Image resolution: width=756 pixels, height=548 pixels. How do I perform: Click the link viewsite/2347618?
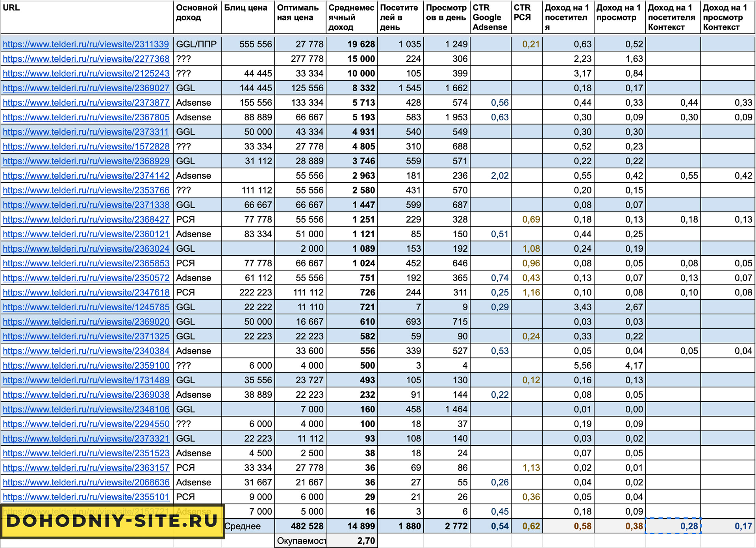tap(86, 292)
